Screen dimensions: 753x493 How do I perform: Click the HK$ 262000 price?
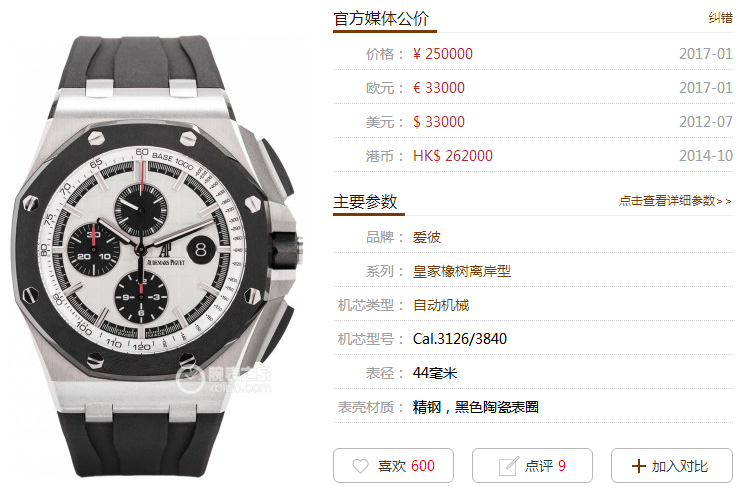(453, 156)
